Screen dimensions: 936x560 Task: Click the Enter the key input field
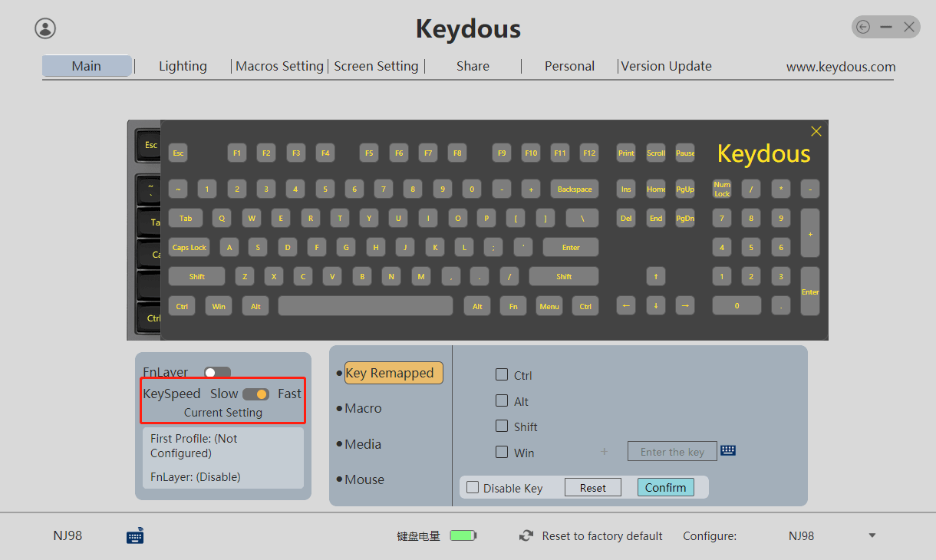(x=671, y=452)
